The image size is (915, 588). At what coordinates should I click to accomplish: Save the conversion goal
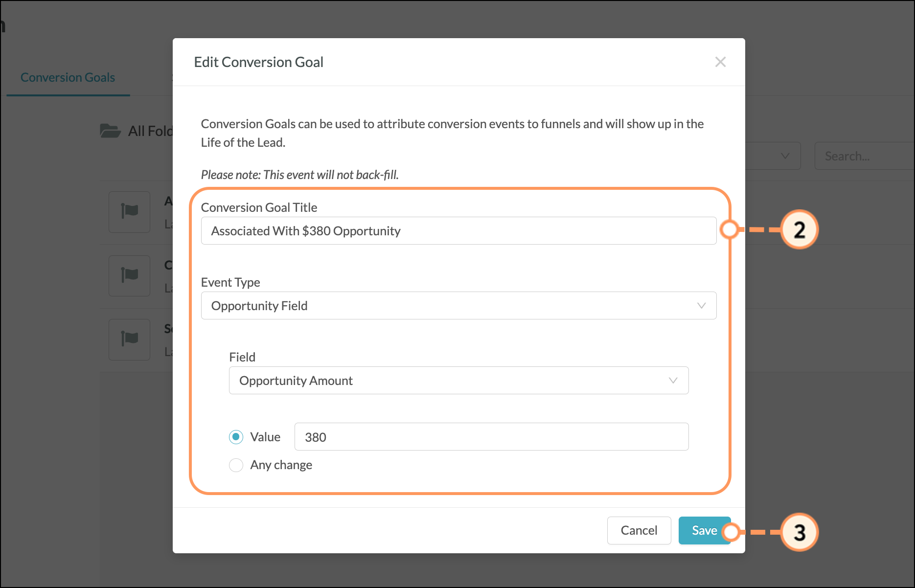(x=704, y=530)
